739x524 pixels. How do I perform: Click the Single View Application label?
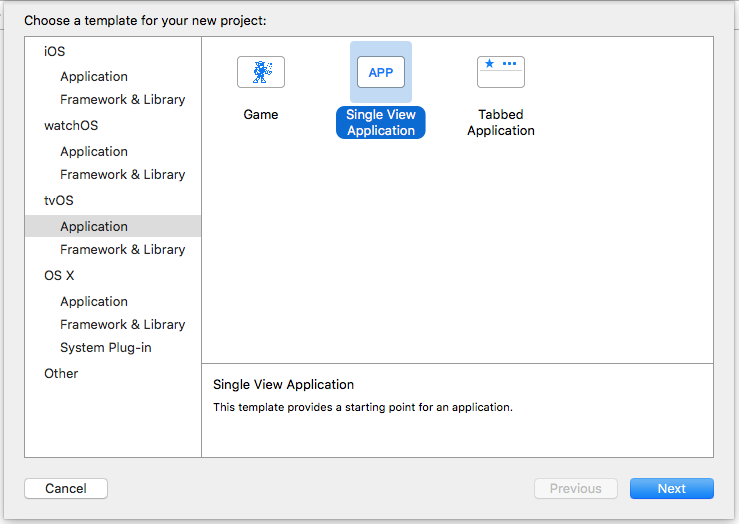click(381, 123)
